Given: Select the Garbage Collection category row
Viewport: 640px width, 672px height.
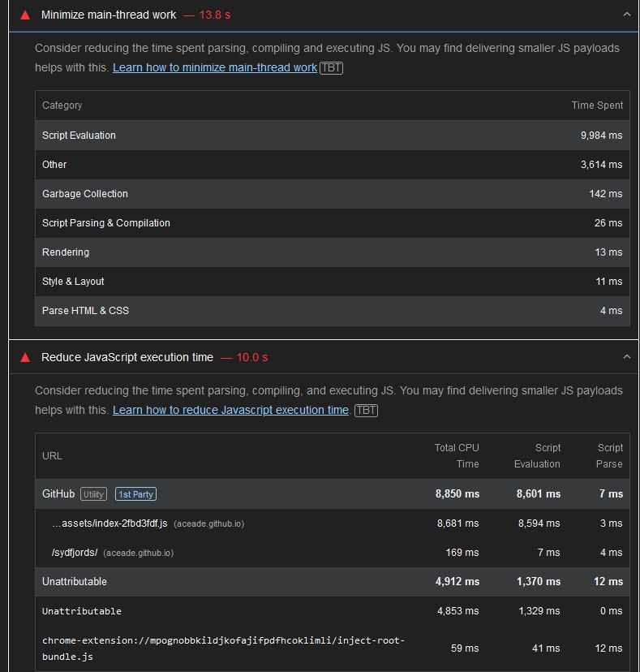Looking at the screenshot, I should 333,194.
